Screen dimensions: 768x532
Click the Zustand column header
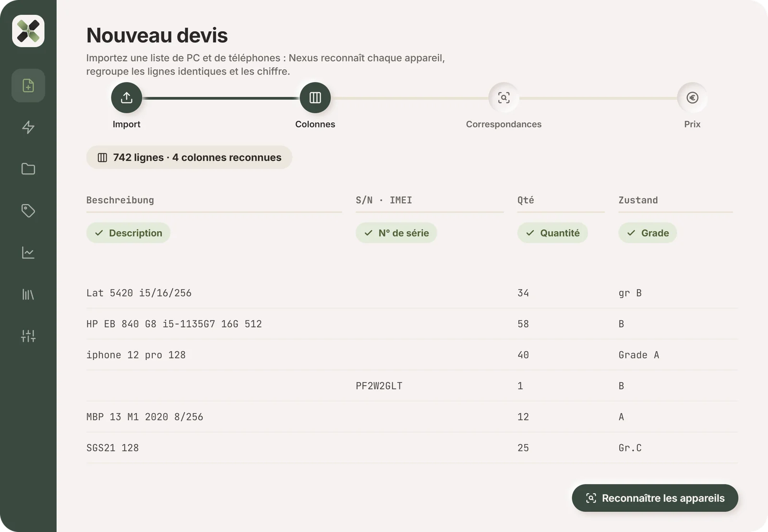point(638,200)
